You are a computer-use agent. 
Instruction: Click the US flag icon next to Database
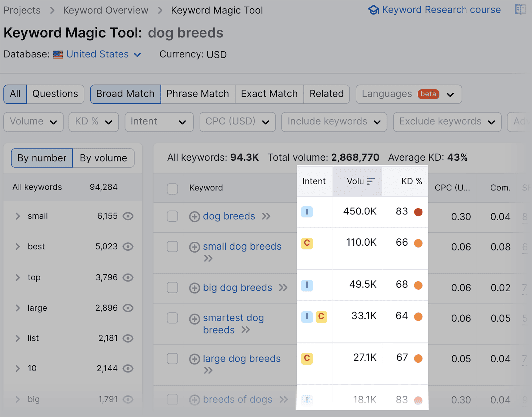pos(58,54)
